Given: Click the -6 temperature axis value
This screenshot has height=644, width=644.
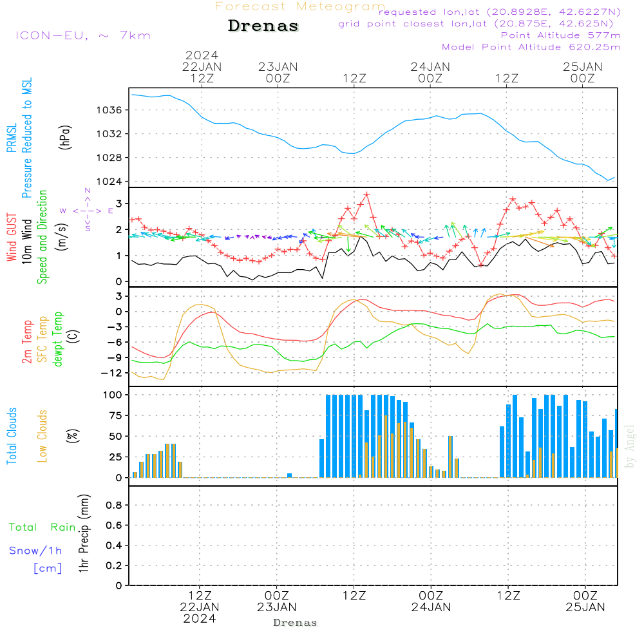Looking at the screenshot, I should pos(115,342).
